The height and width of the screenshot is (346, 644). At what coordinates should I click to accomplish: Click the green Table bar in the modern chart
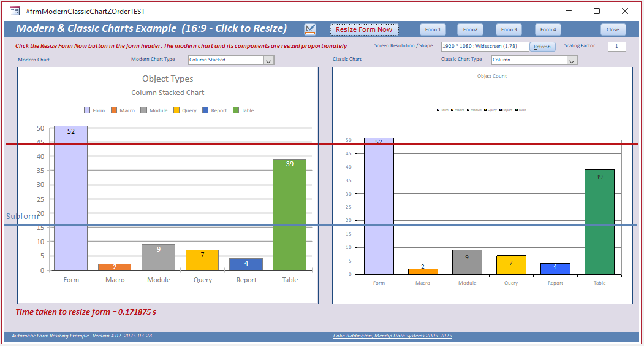point(290,215)
